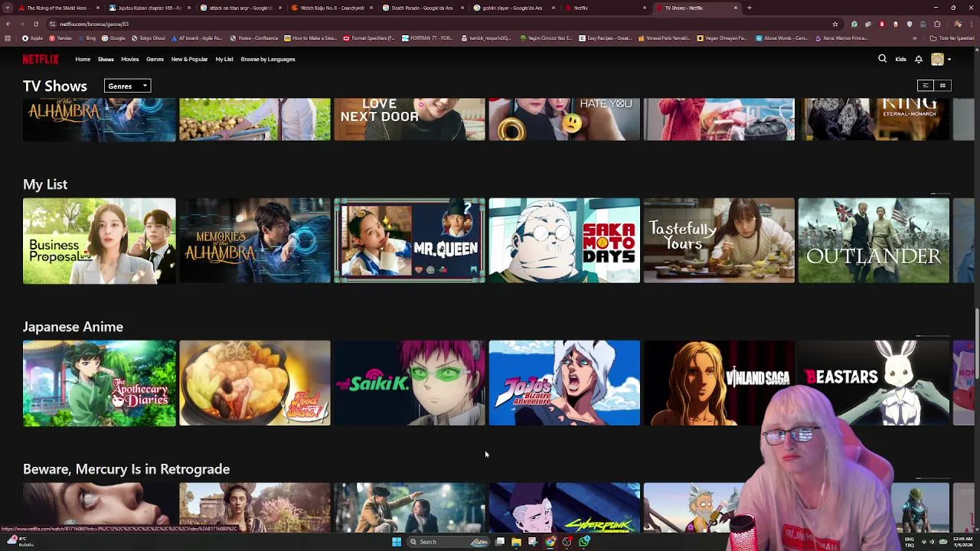The width and height of the screenshot is (980, 551).
Task: Switch to Death Parade Google tab
Action: (x=423, y=8)
